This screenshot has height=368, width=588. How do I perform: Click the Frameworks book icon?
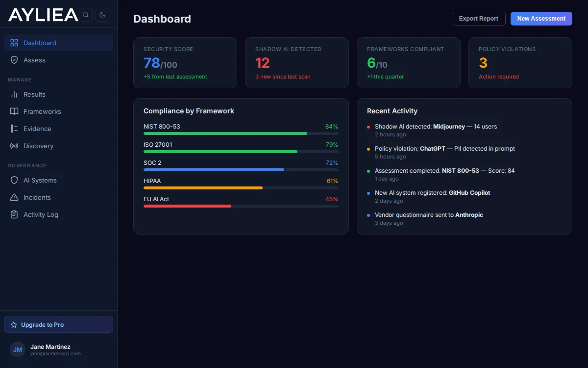14,111
